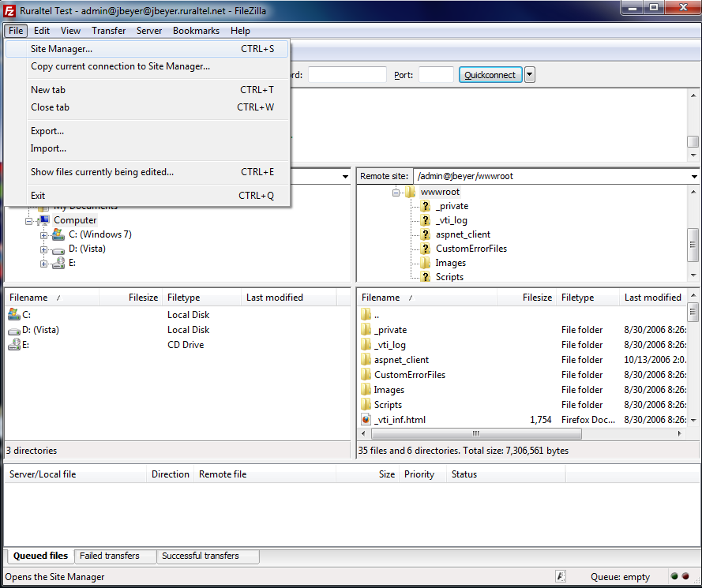Click the D: Vista drive icon in local tree
Image resolution: width=702 pixels, height=588 pixels.
[58, 249]
